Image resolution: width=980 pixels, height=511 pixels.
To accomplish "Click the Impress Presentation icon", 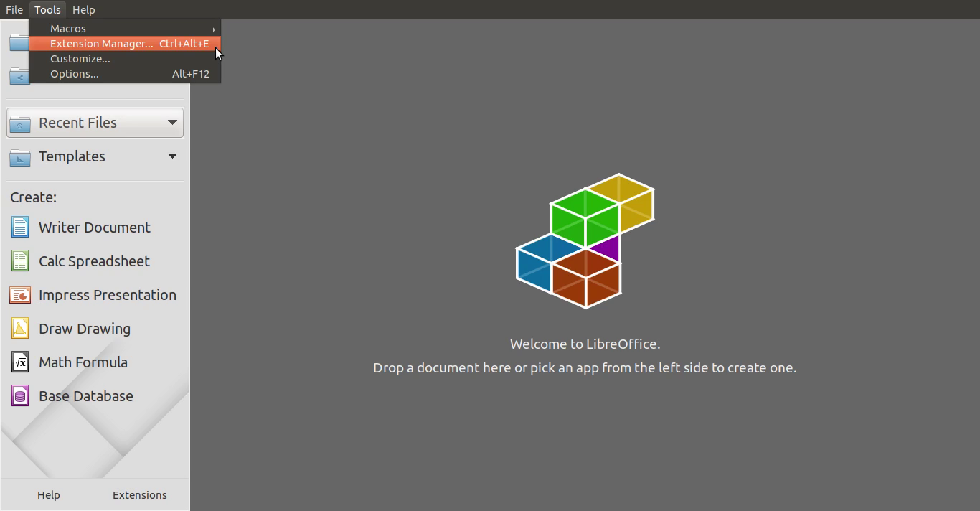I will [x=20, y=295].
